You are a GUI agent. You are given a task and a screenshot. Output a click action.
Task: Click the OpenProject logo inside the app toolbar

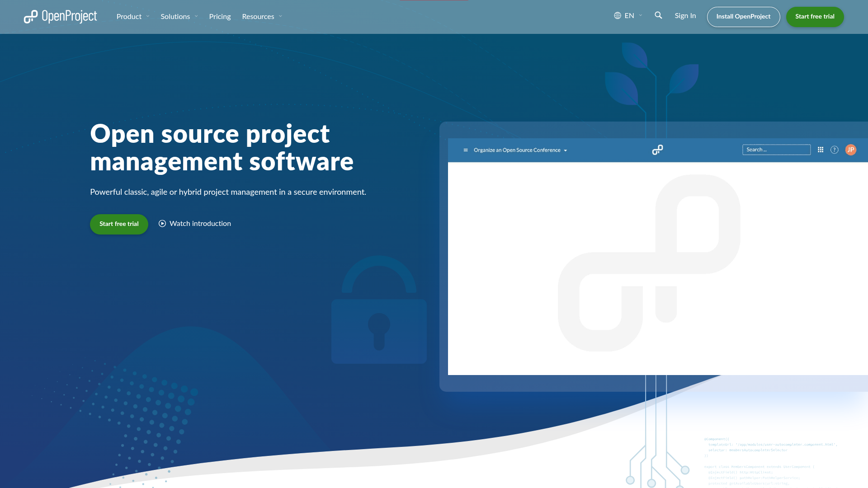pyautogui.click(x=658, y=149)
